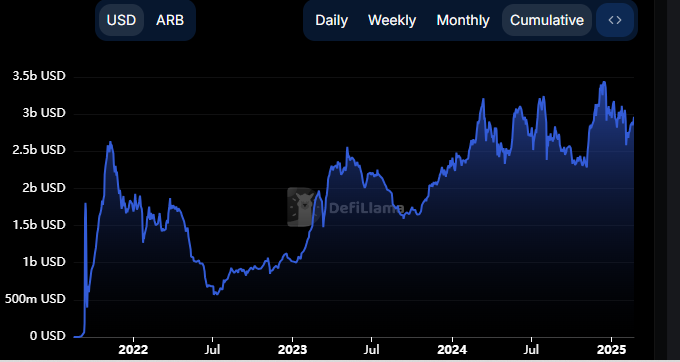Click the 500m USD axis label
The height and width of the screenshot is (362, 680).
click(35, 299)
